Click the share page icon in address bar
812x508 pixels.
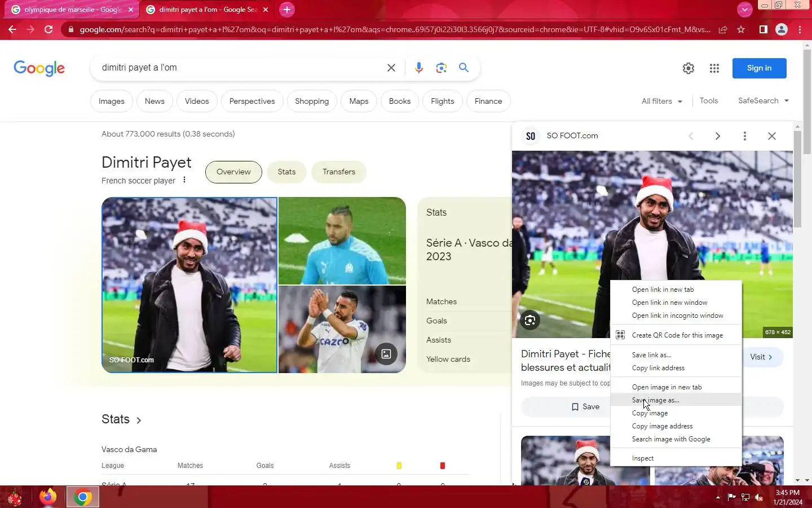click(x=723, y=29)
